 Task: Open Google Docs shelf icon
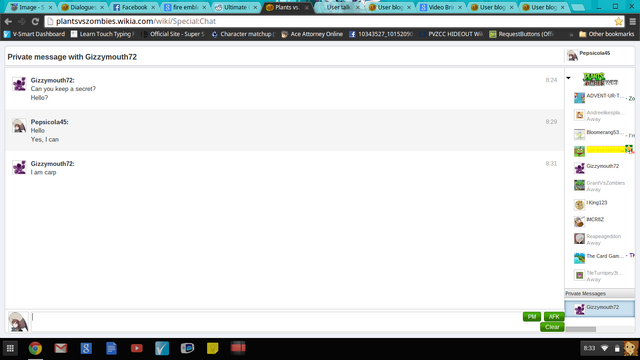tap(111, 348)
